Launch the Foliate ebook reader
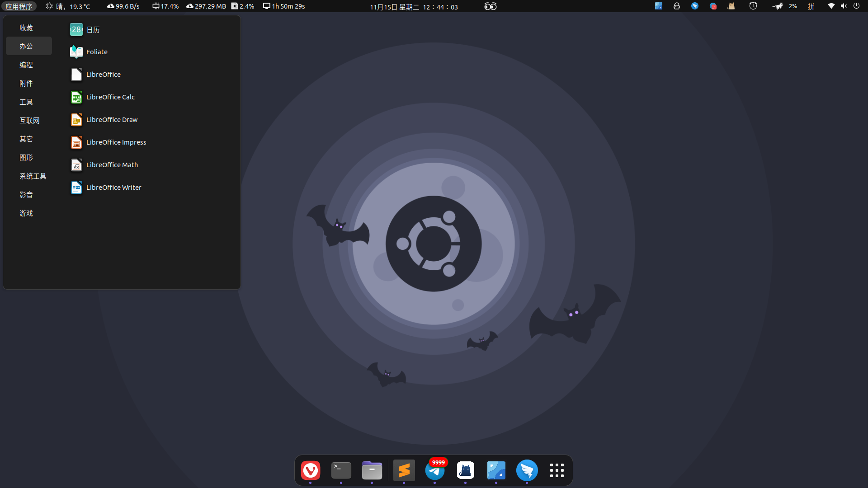Screen dimensions: 868x488 96,52
